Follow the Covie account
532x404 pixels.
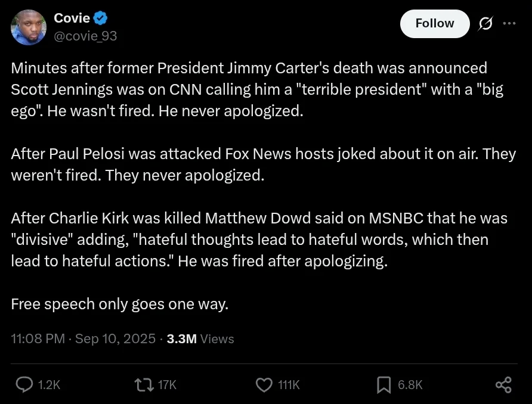tap(434, 23)
